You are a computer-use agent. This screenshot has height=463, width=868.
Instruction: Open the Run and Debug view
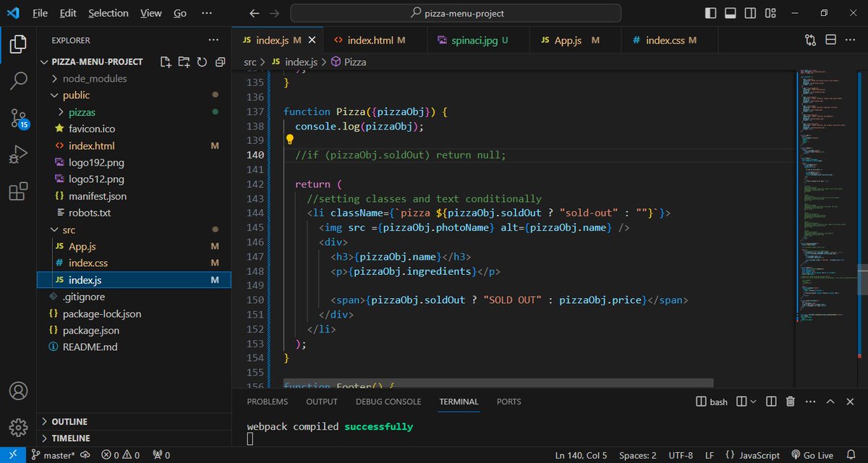tap(18, 155)
